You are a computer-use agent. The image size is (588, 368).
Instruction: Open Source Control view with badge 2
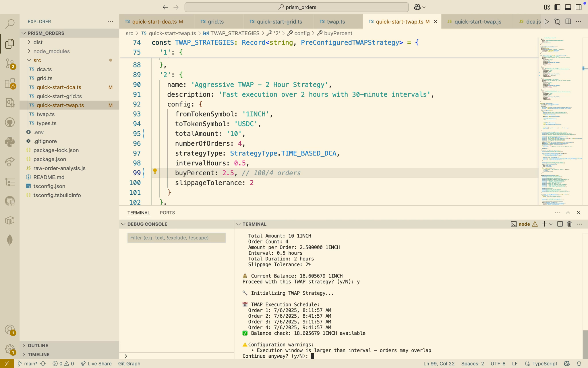tap(10, 63)
